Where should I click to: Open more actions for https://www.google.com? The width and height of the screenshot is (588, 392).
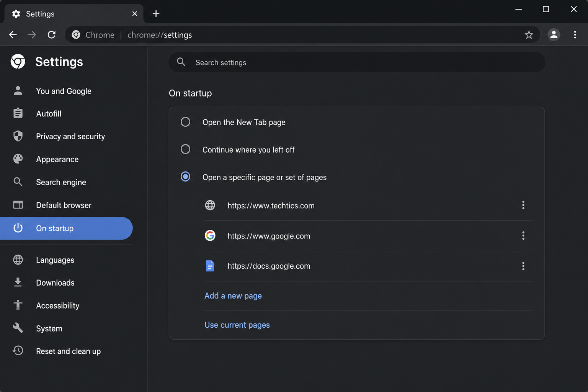click(x=523, y=235)
